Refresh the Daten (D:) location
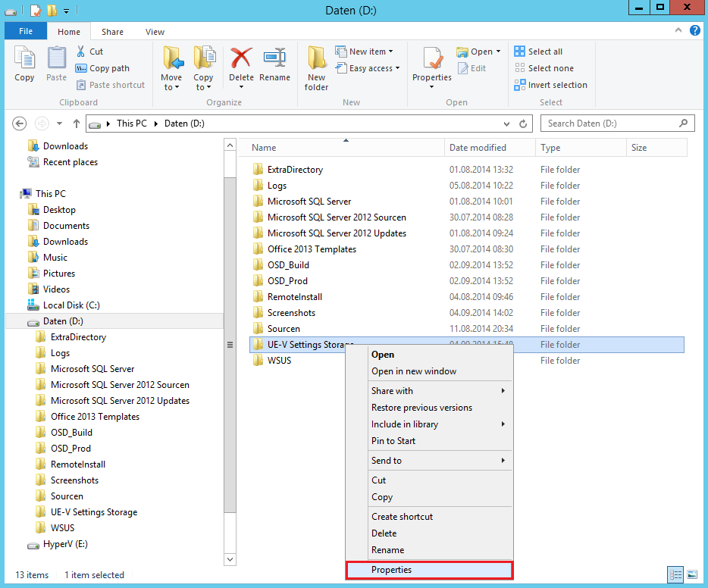The height and width of the screenshot is (588, 708). coord(523,124)
